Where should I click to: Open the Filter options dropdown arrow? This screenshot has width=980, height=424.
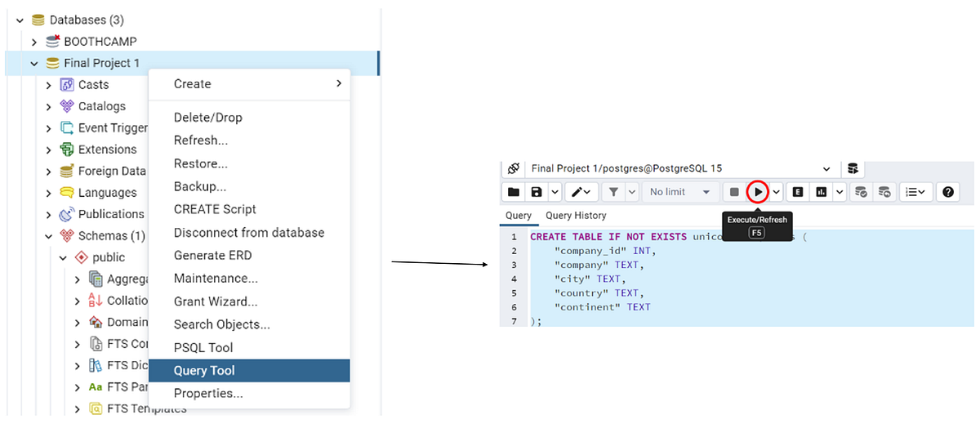point(630,192)
